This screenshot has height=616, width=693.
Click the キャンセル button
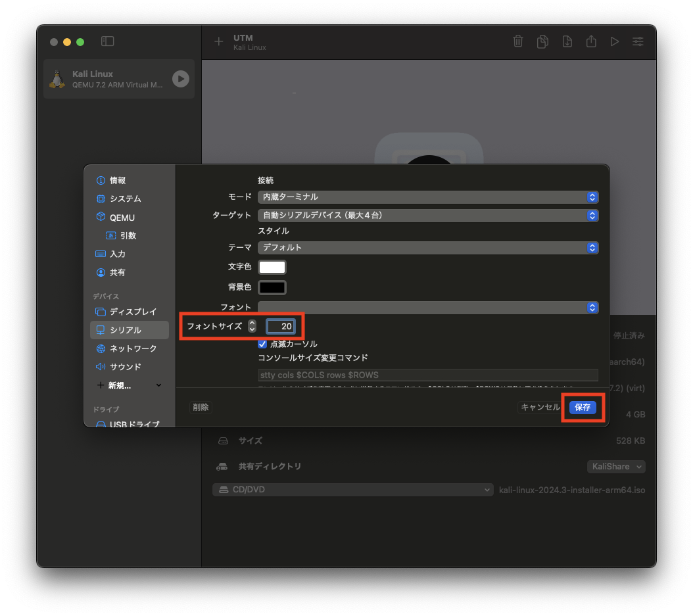(x=540, y=407)
